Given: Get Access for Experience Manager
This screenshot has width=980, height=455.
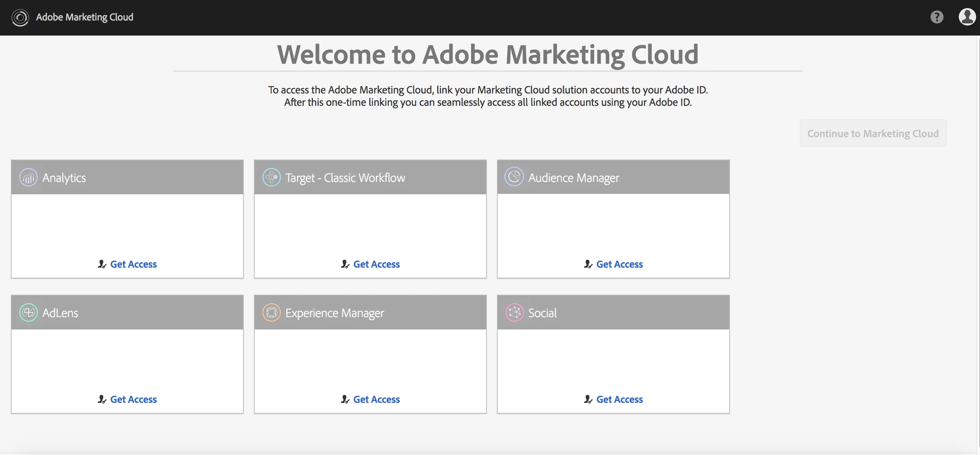Looking at the screenshot, I should coord(376,399).
